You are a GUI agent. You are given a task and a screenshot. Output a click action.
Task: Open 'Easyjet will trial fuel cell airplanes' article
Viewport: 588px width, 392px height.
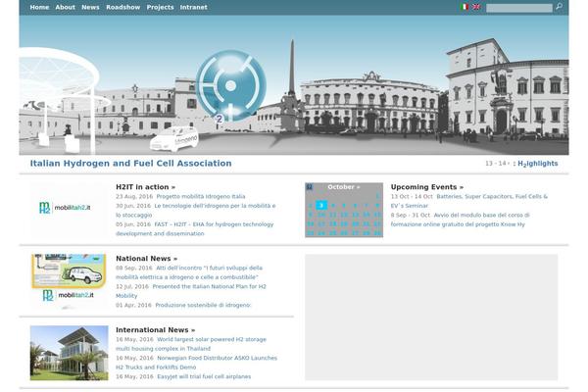pos(204,376)
